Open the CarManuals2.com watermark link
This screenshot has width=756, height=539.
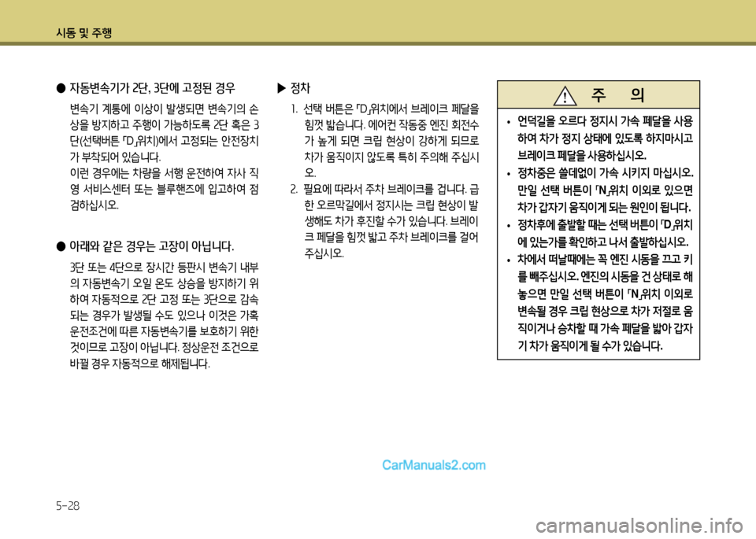433,464
